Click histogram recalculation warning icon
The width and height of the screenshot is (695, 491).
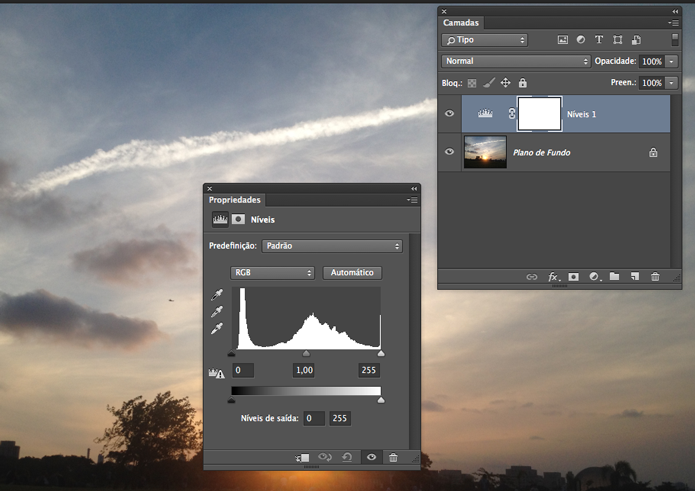pos(217,373)
